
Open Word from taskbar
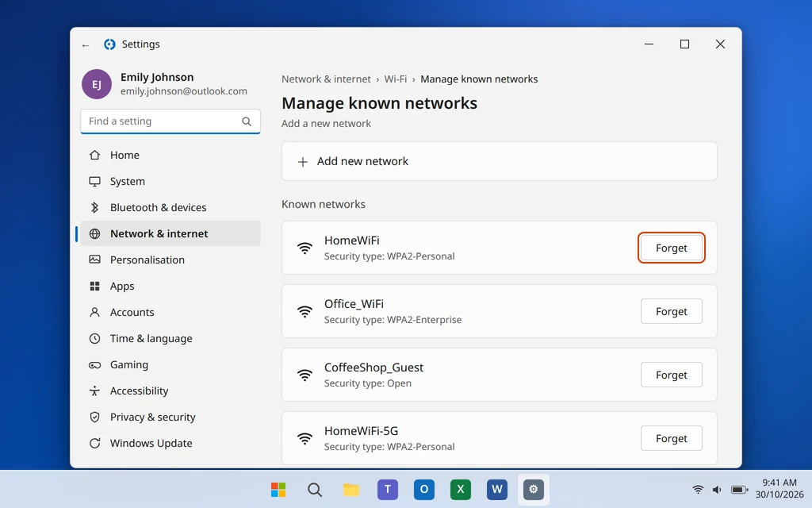[x=496, y=489]
